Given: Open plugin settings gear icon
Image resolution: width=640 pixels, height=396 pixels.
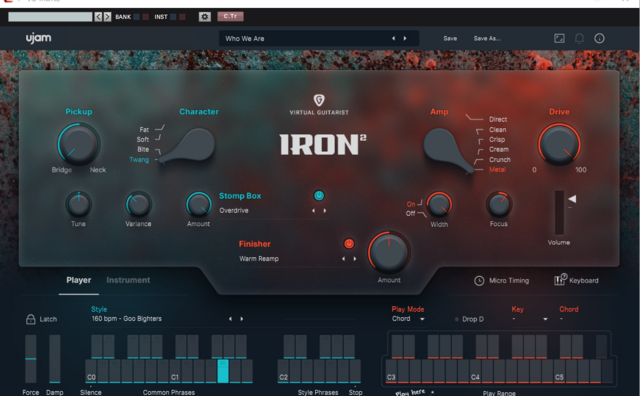Looking at the screenshot, I should coord(204,17).
